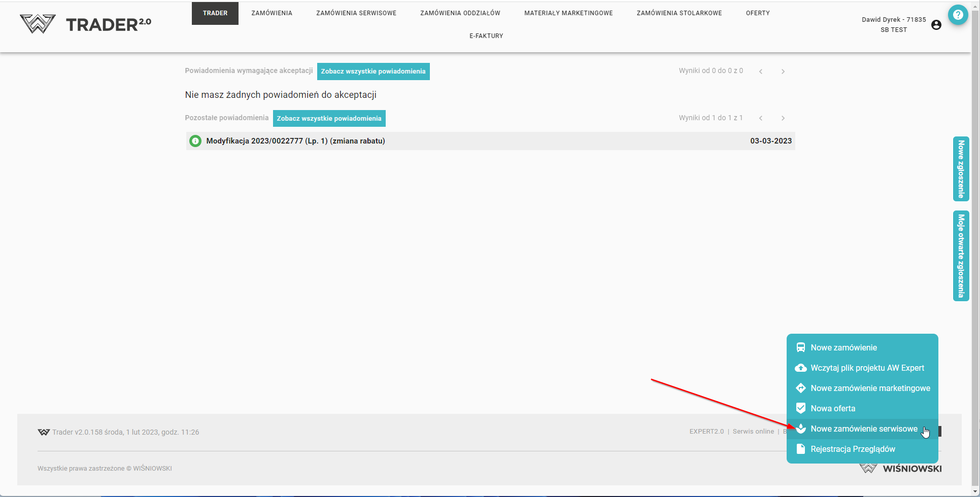Click the Nowa oferta checkmark icon

(x=800, y=408)
